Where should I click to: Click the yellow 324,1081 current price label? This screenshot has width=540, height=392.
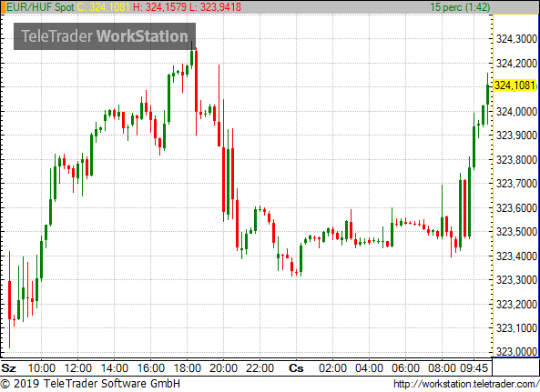click(515, 85)
